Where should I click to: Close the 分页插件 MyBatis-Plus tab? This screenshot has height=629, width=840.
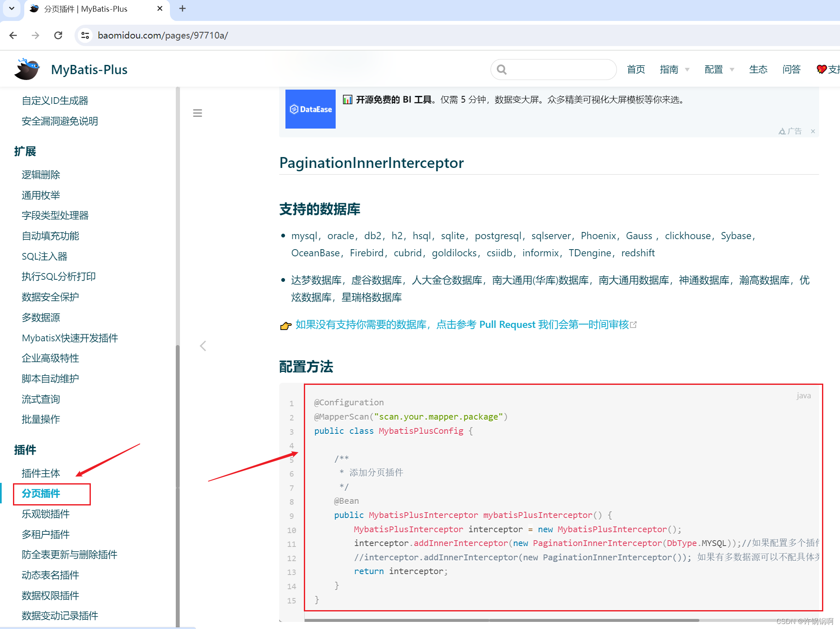coord(159,9)
